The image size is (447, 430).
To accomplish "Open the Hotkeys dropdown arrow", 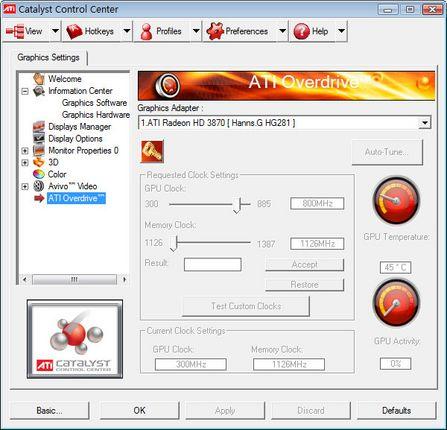I will (127, 31).
